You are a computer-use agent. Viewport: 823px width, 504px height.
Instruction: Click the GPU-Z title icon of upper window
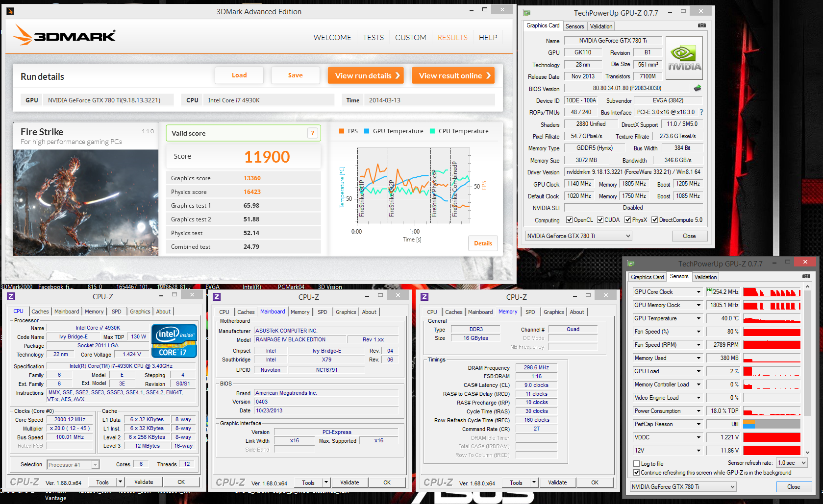[527, 13]
